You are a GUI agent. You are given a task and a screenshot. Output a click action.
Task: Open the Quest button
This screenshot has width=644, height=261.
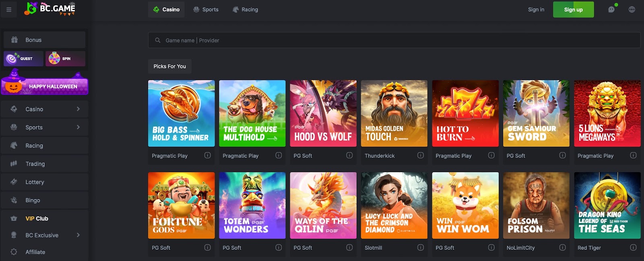pyautogui.click(x=23, y=58)
